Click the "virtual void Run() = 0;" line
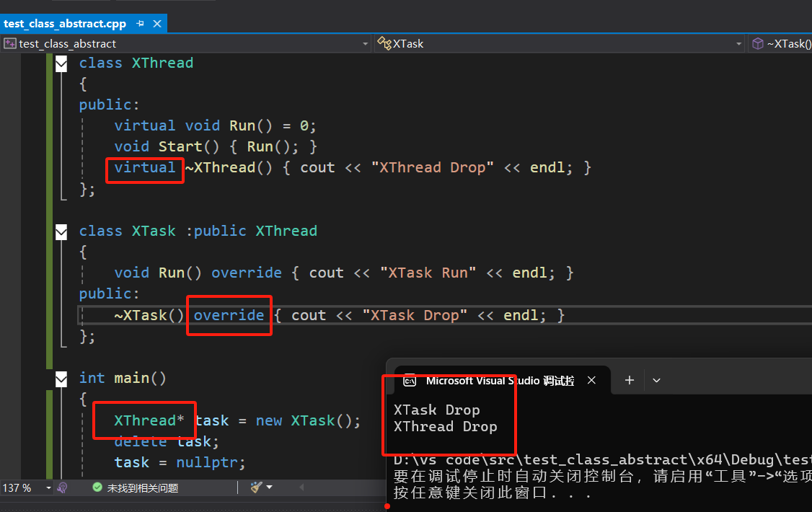 pyautogui.click(x=215, y=125)
